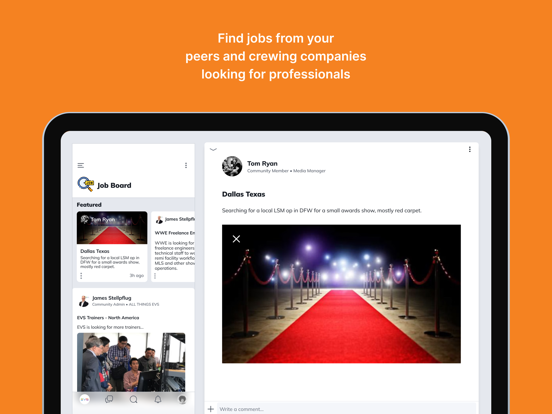Image resolution: width=552 pixels, height=414 pixels.
Task: Open the hamburger menu above Job Board
Action: [x=81, y=165]
